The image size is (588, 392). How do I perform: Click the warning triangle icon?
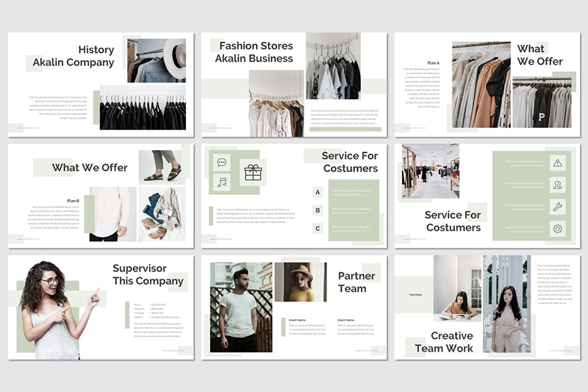click(x=557, y=163)
